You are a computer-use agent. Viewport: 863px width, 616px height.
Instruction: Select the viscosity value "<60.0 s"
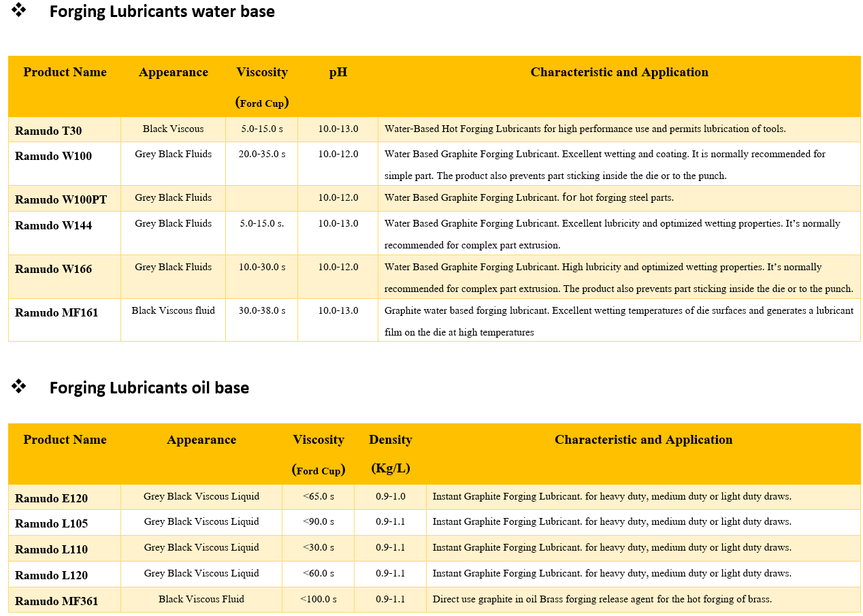click(319, 573)
